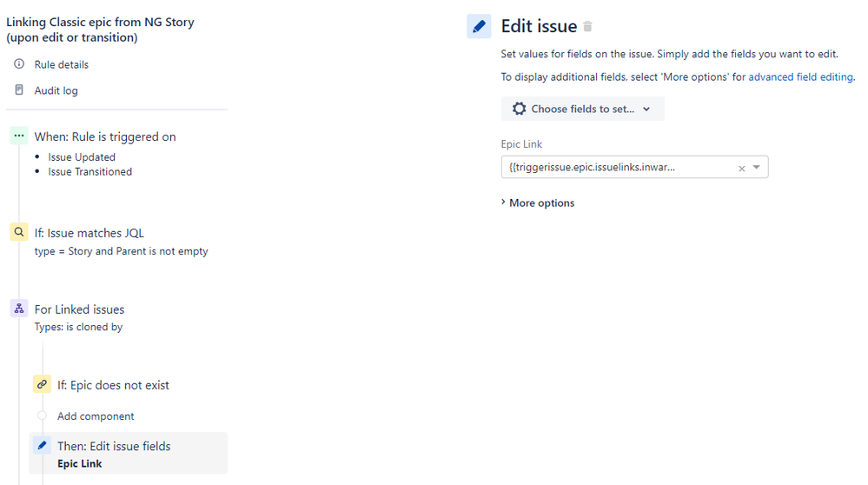Click the gear icon on Choose fields button
The width and height of the screenshot is (868, 485).
(519, 109)
